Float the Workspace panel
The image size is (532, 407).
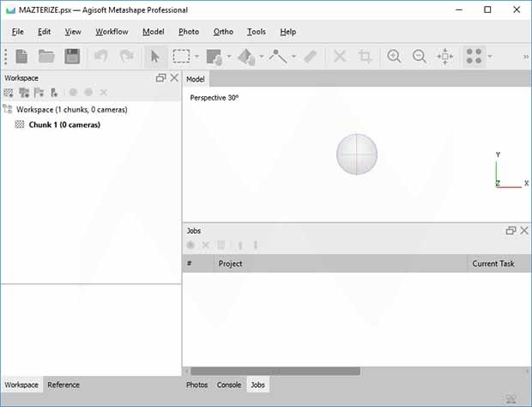coord(160,78)
